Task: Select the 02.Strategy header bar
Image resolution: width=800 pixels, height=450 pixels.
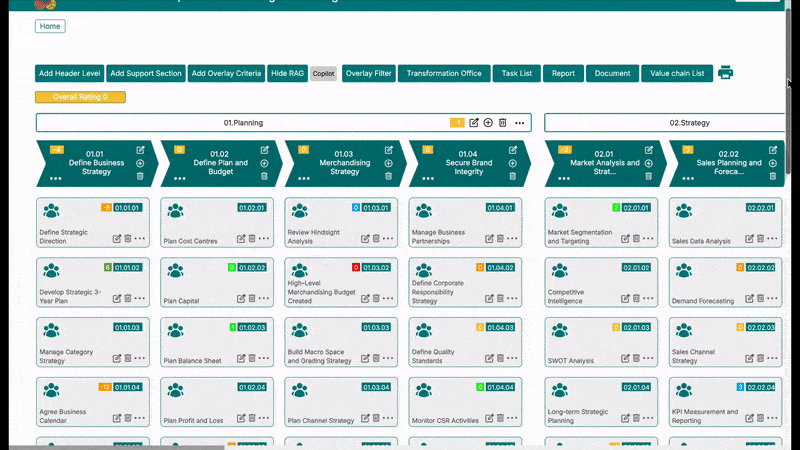Action: point(664,123)
